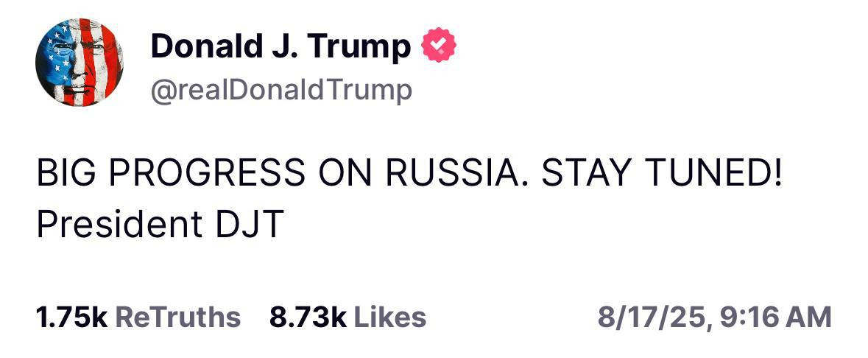This screenshot has width=868, height=358.
Task: Click the 8.73k count number
Action: pos(308,317)
